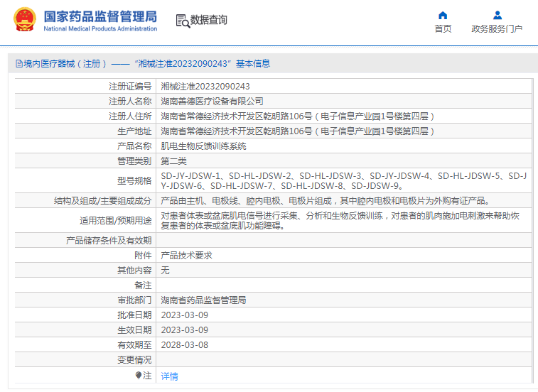Image resolution: width=538 pixels, height=392 pixels.
Task: Click the 生产地址 address value
Action: tap(298, 131)
